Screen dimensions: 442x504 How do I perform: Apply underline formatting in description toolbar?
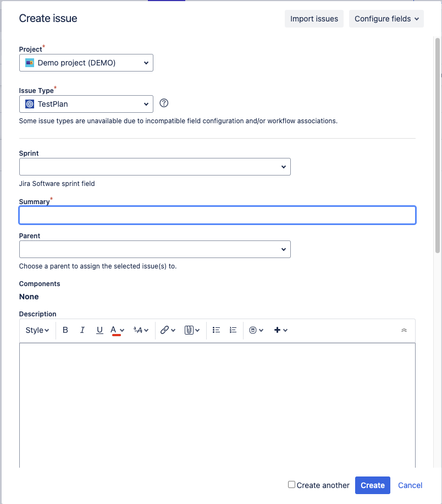click(x=100, y=330)
